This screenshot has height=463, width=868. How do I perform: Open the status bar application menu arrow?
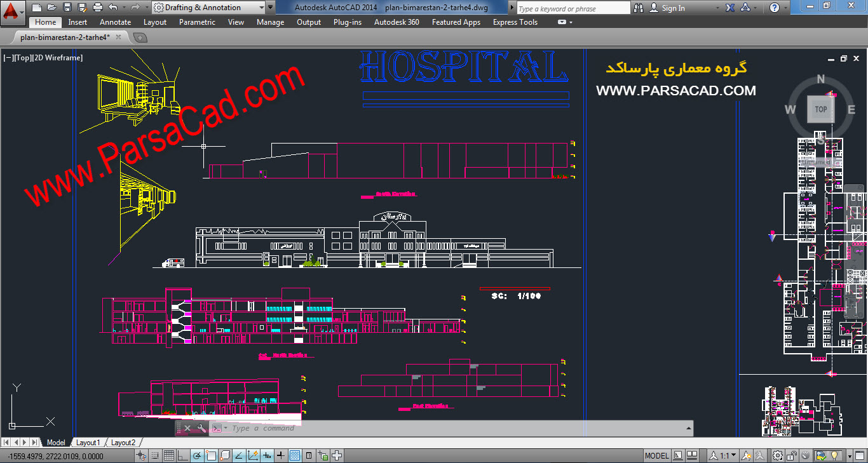(850, 455)
